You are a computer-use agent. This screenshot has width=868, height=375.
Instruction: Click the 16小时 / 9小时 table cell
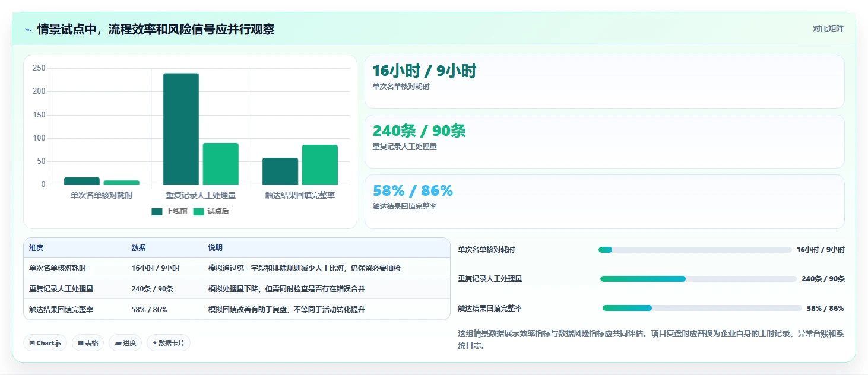[164, 268]
